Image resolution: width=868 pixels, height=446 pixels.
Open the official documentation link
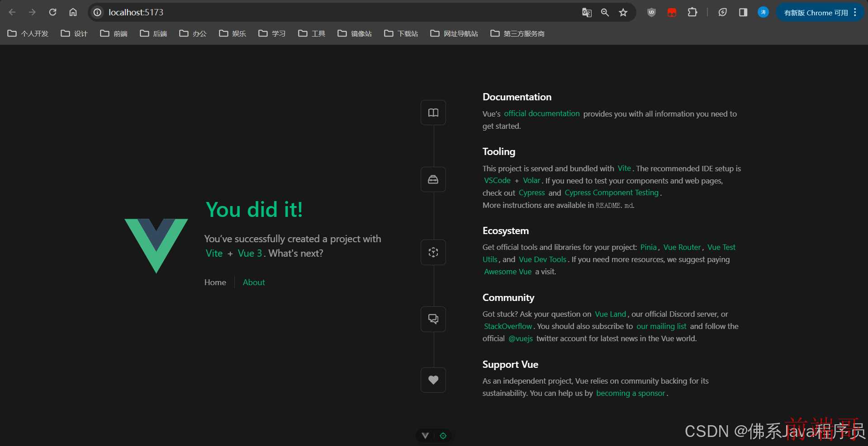tap(542, 114)
